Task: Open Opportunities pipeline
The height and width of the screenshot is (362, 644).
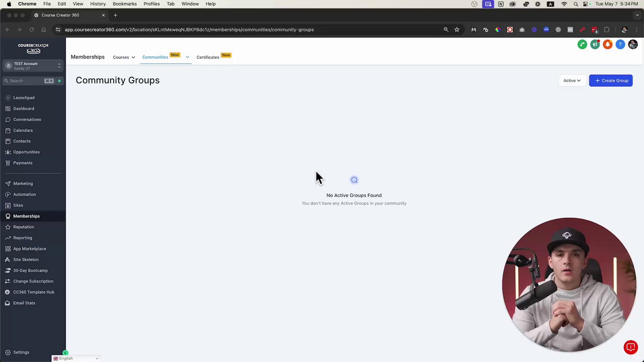Action: 26,152
